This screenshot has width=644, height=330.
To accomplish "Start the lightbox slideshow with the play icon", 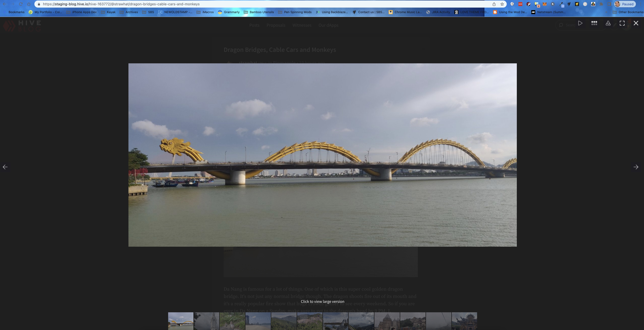I will (x=580, y=23).
